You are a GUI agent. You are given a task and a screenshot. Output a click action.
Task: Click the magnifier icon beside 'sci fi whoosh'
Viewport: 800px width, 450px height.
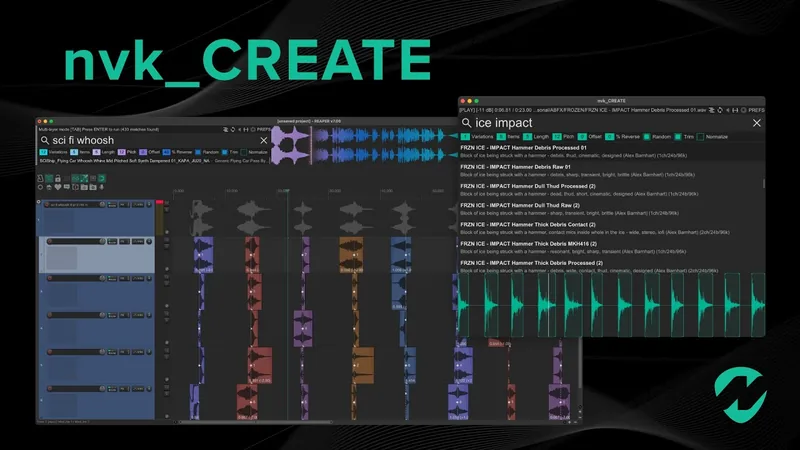point(44,140)
